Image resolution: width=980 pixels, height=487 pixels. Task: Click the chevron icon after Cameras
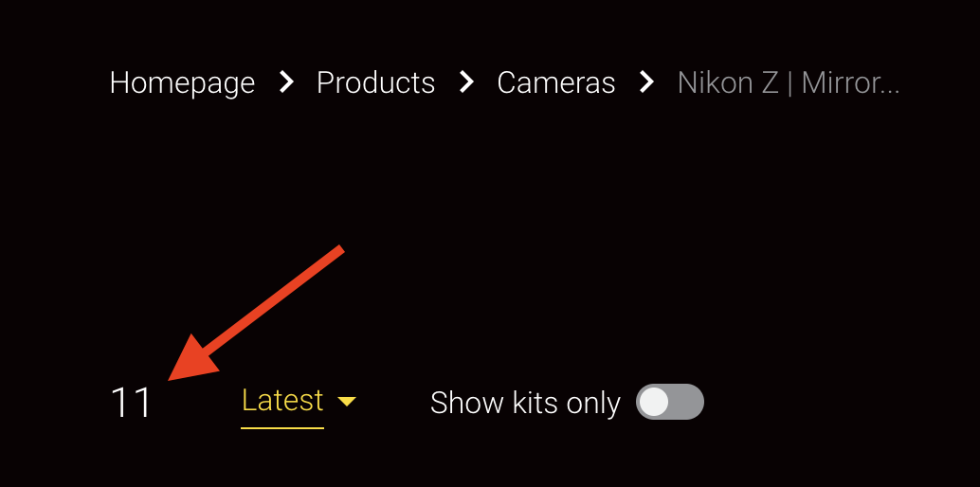(x=646, y=83)
